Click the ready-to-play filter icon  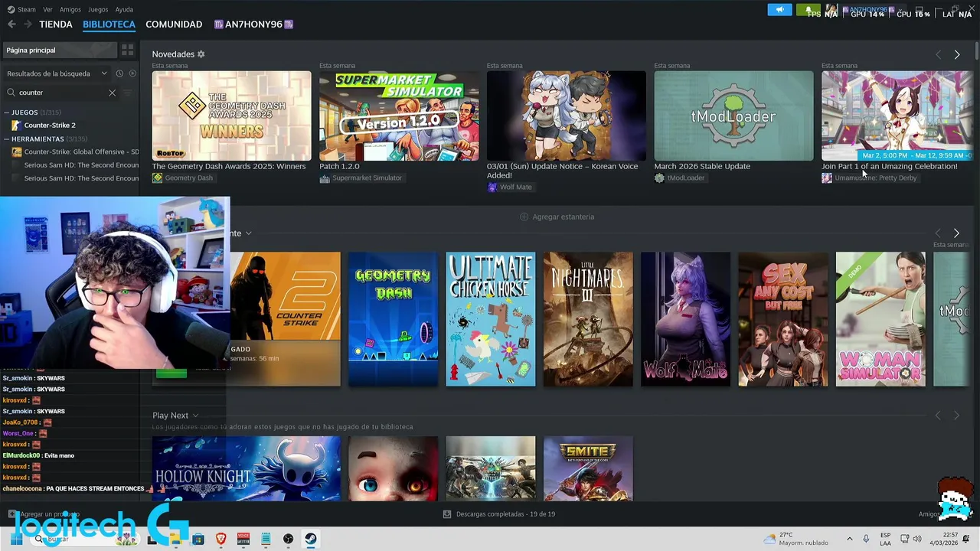(x=132, y=73)
